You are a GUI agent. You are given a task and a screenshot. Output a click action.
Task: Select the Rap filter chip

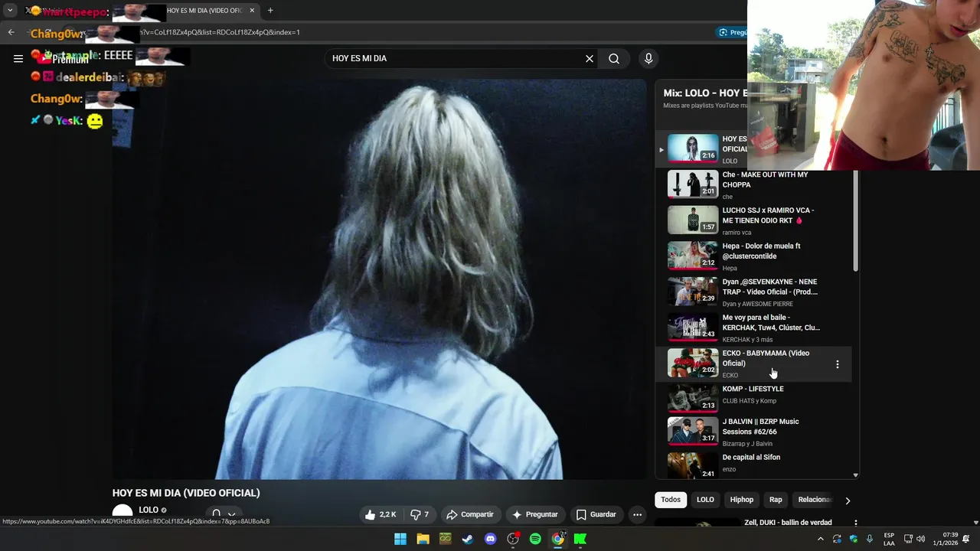coord(776,500)
